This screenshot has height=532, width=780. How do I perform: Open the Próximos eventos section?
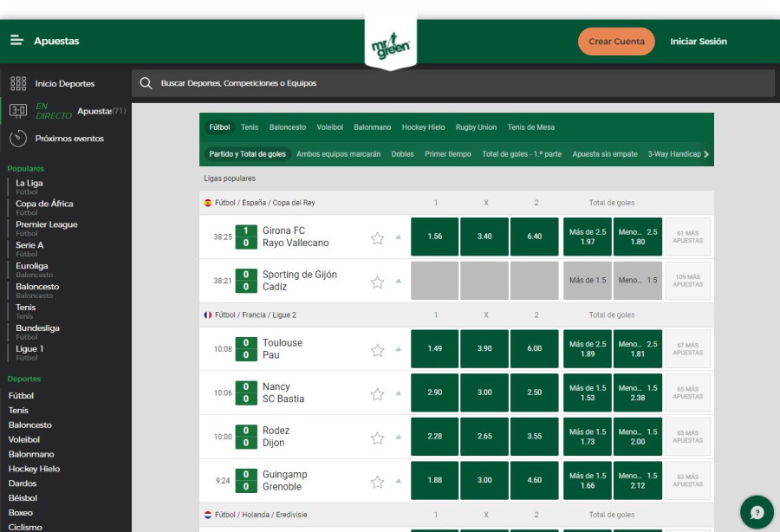tap(69, 139)
